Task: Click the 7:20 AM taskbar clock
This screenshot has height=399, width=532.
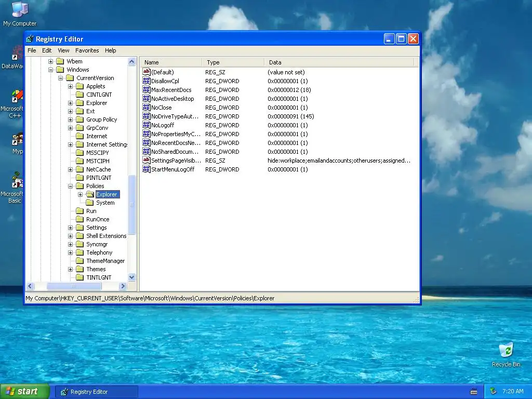Action: tap(513, 391)
